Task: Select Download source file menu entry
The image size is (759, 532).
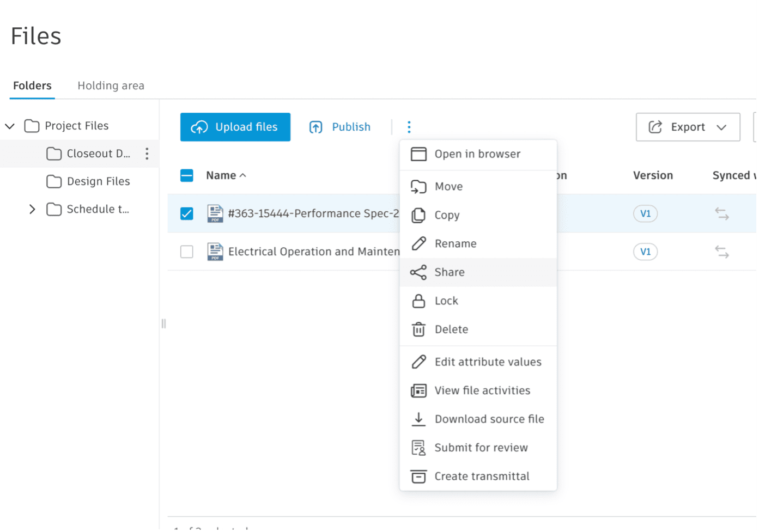Action: click(489, 419)
